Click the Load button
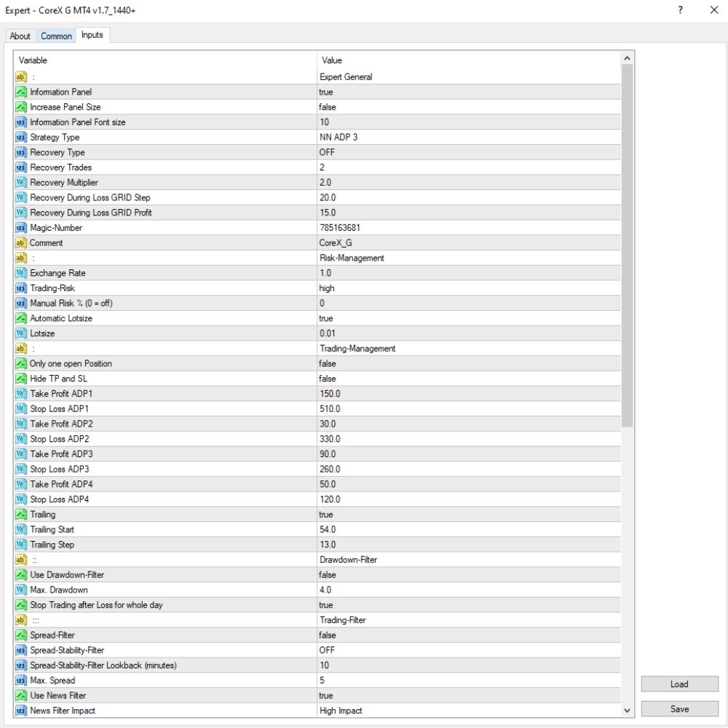 [x=679, y=684]
